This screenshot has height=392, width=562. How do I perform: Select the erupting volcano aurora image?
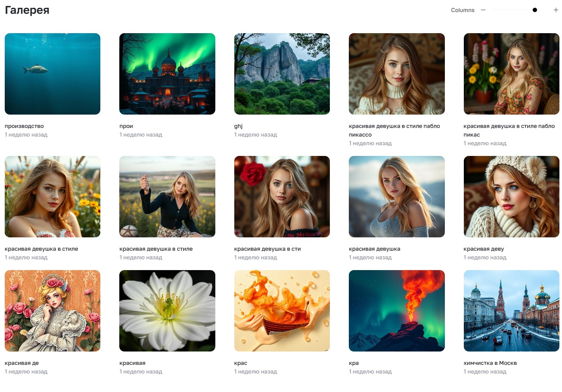point(397,311)
